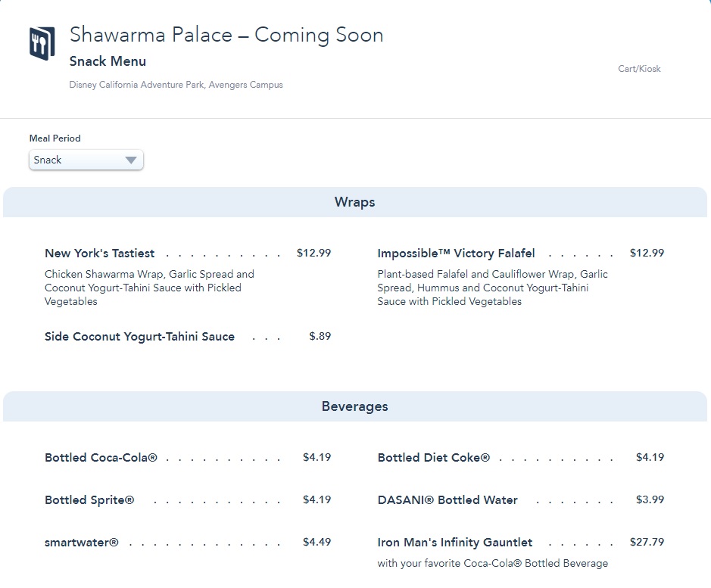
Task: Open the Meal Period dropdown
Action: coord(86,160)
